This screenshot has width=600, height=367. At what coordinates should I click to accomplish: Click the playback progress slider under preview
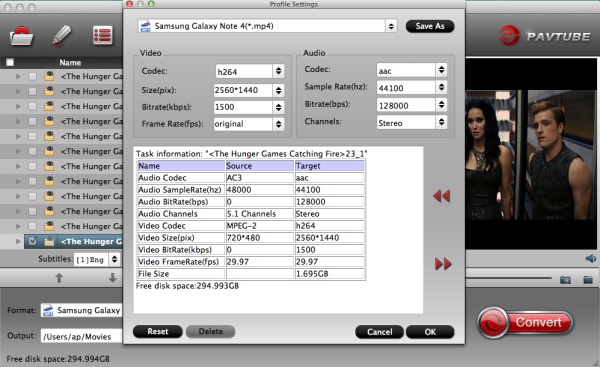[x=508, y=278]
